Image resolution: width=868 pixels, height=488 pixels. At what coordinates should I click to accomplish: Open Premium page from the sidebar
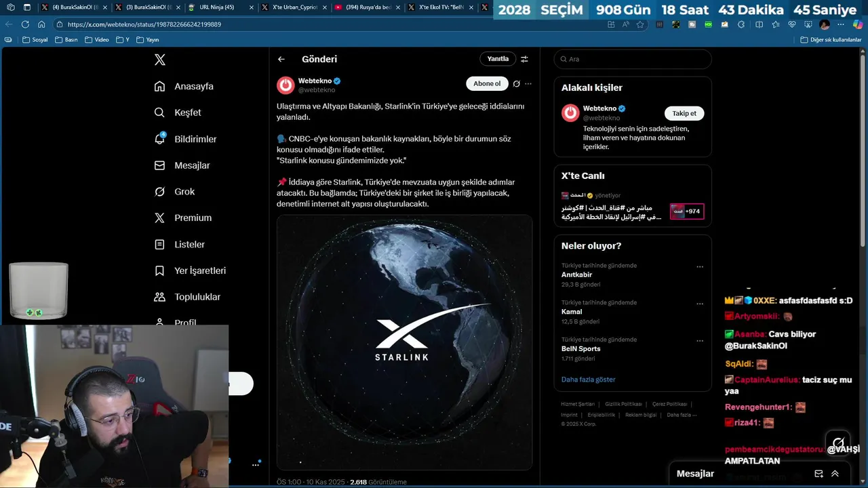(183, 218)
